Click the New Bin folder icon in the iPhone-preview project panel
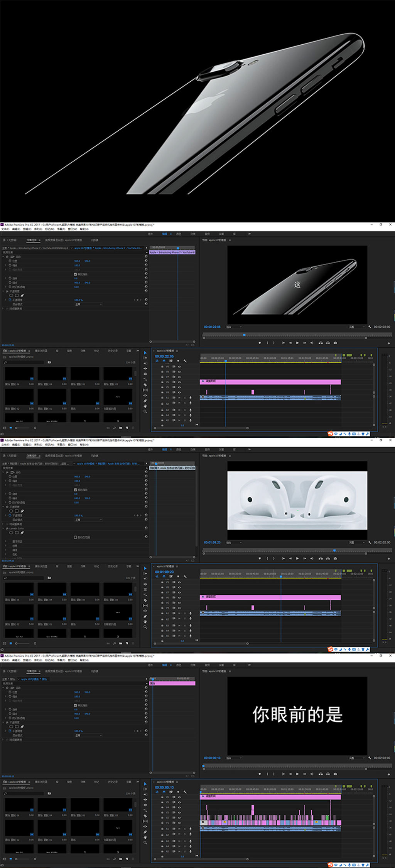395x868 pixels. pyautogui.click(x=120, y=428)
